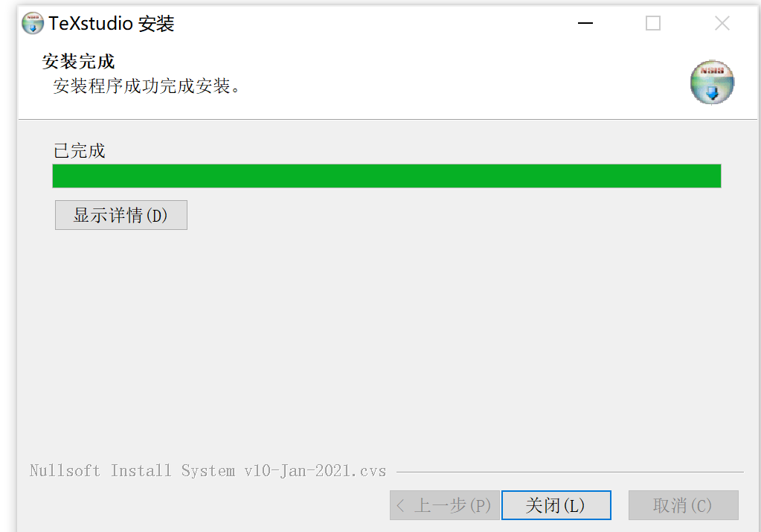The width and height of the screenshot is (761, 532).
Task: Click the greyed-out 上一步(P) back button
Action: 444,504
